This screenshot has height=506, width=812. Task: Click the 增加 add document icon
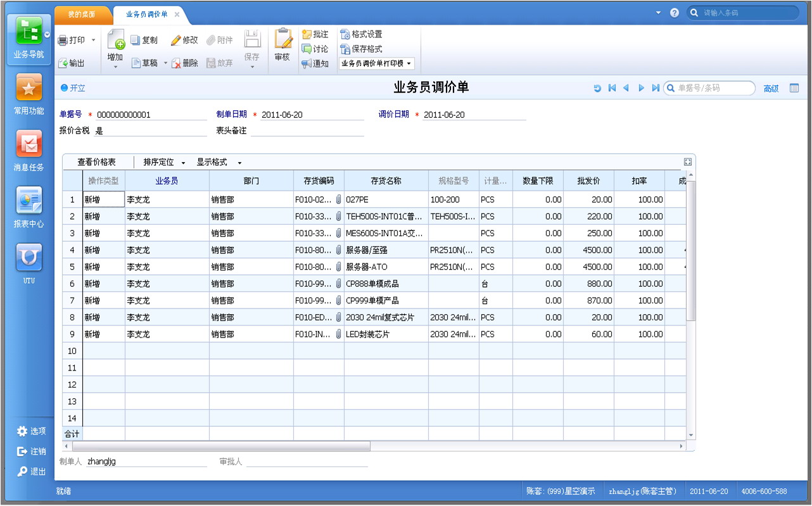[x=115, y=39]
